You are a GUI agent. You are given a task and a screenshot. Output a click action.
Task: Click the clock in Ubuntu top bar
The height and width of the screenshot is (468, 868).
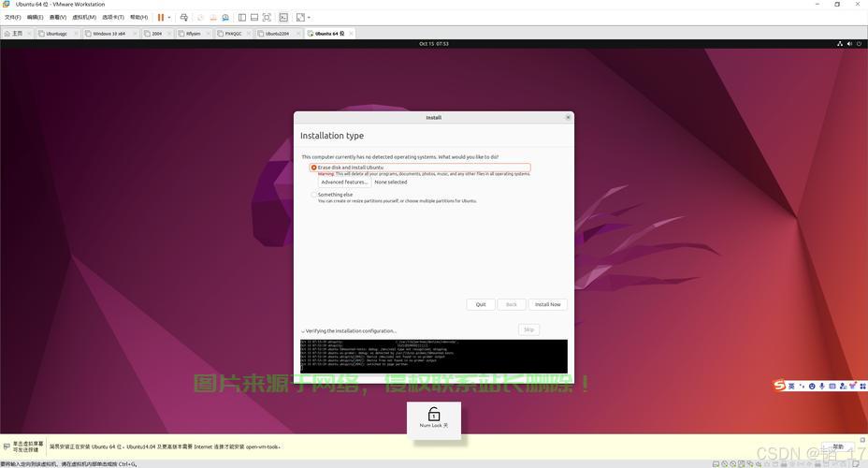pyautogui.click(x=434, y=43)
